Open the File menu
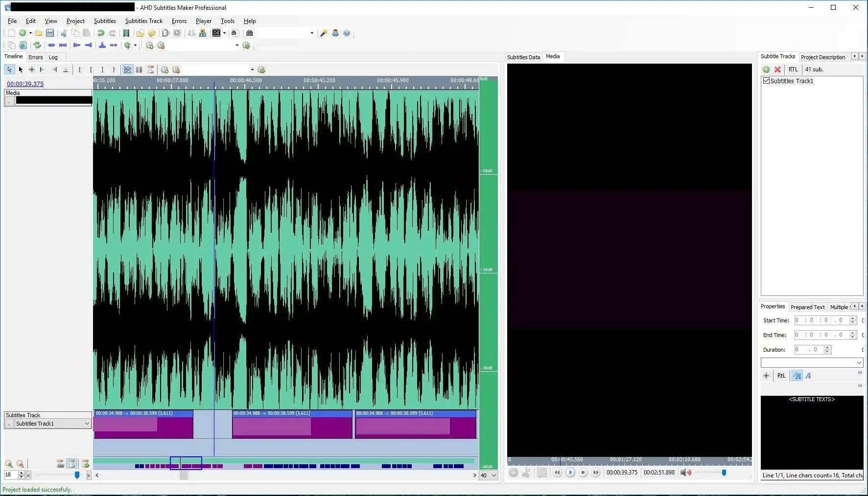Screen dimensions: 868x496 click(12, 21)
